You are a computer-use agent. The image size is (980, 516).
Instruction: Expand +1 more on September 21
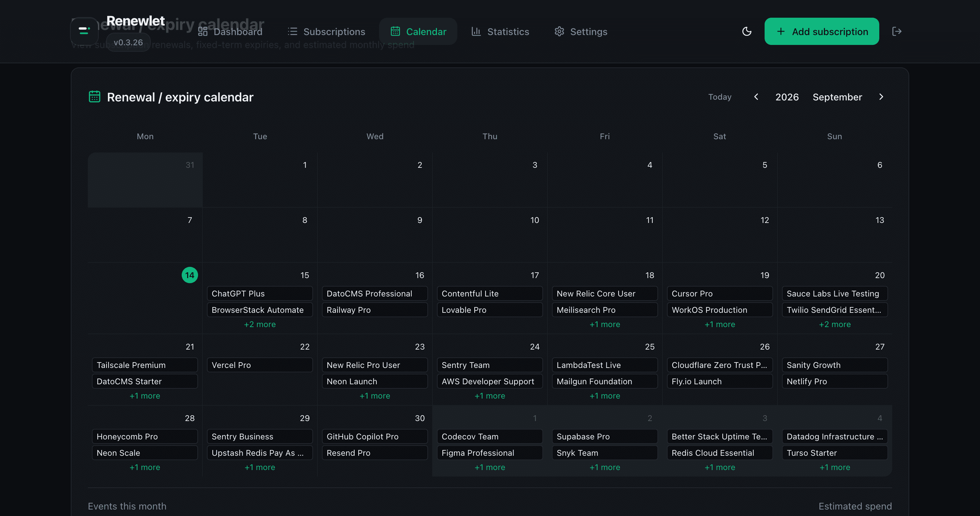coord(145,396)
